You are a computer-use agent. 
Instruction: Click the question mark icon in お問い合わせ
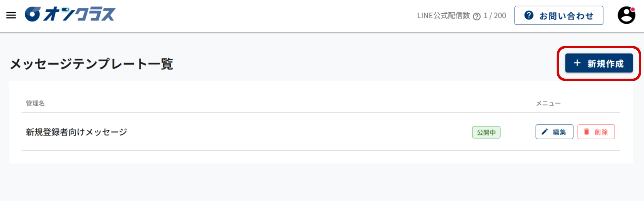[x=529, y=15]
